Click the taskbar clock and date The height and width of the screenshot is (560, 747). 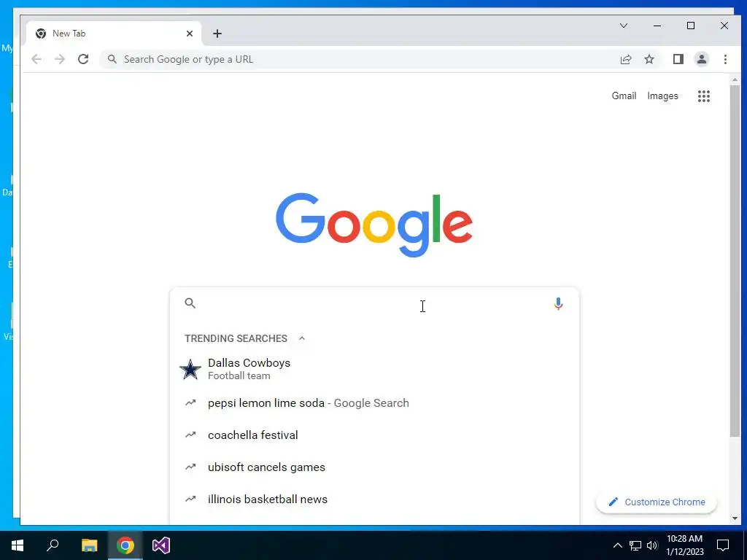[x=684, y=545]
